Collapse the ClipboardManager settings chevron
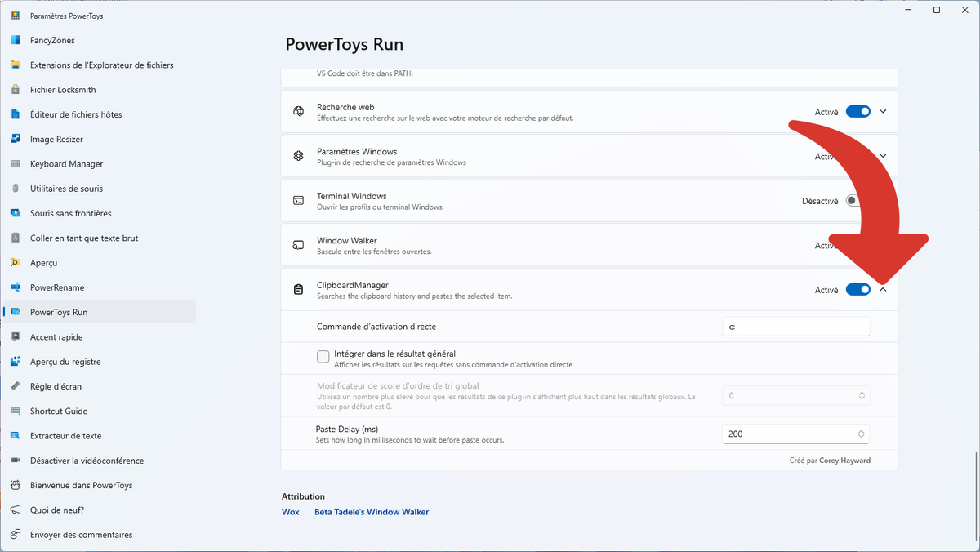Image resolution: width=980 pixels, height=552 pixels. click(x=883, y=290)
